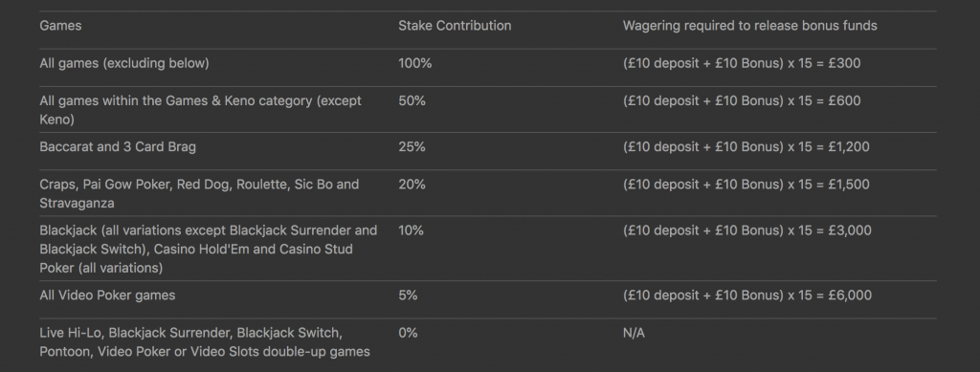Click the £300 wagering requirement text
The height and width of the screenshot is (372, 980).
point(742,63)
